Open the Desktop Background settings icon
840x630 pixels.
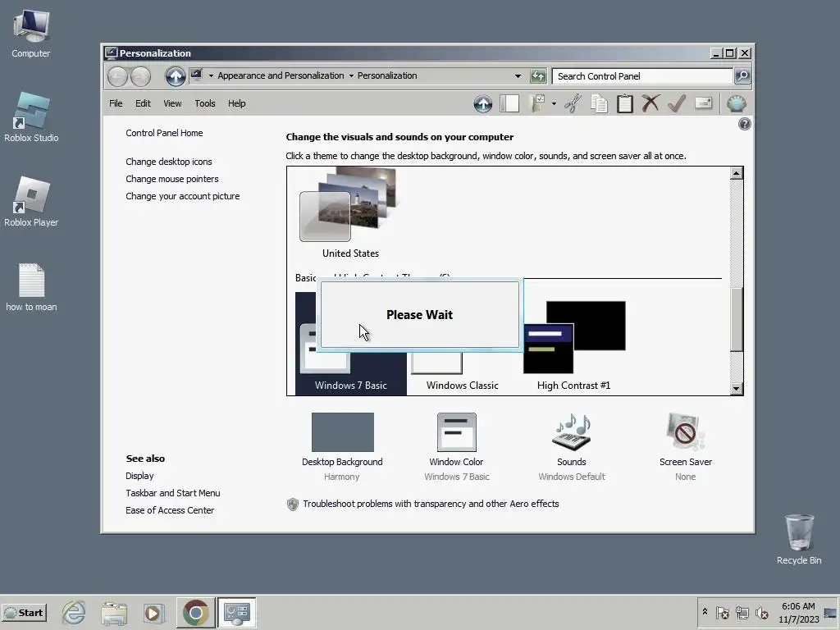[343, 431]
